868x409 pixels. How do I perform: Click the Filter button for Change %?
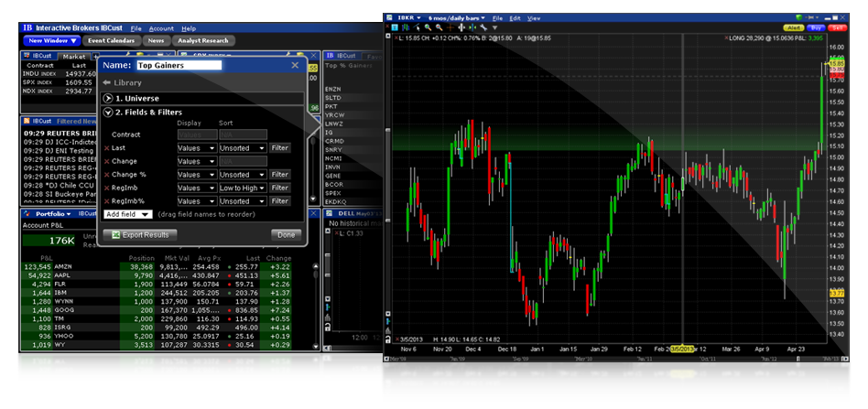coord(279,174)
